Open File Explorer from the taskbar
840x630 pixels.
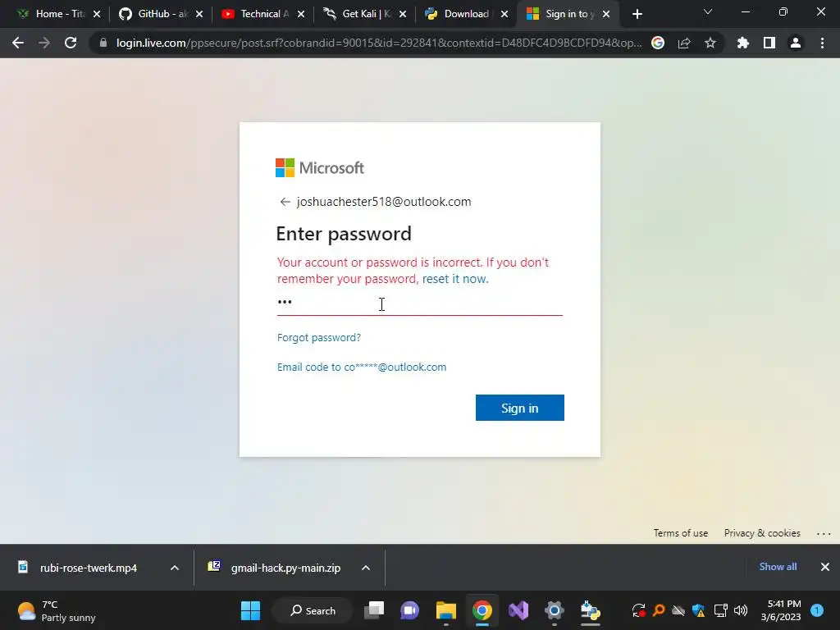coord(445,610)
